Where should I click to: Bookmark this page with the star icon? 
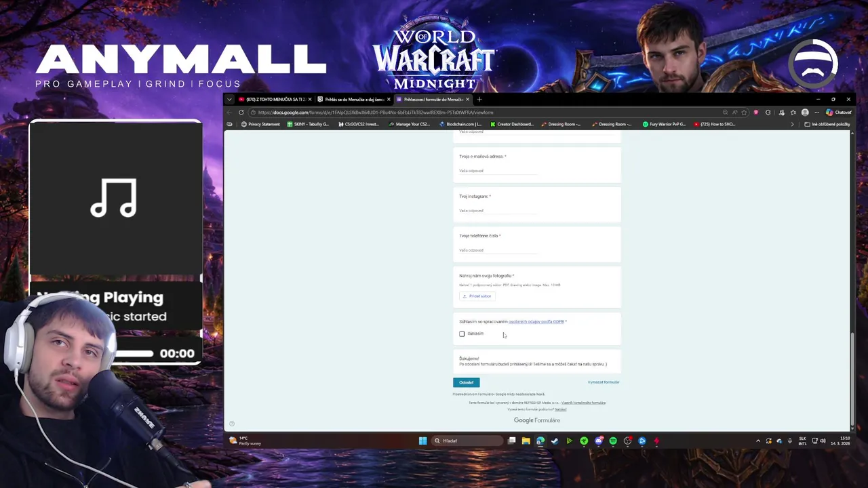point(744,113)
